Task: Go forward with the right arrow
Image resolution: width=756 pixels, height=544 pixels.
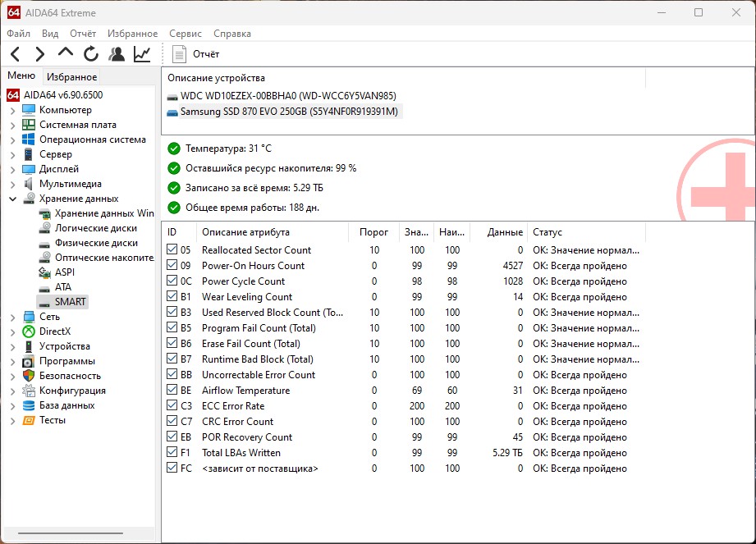Action: (40, 54)
